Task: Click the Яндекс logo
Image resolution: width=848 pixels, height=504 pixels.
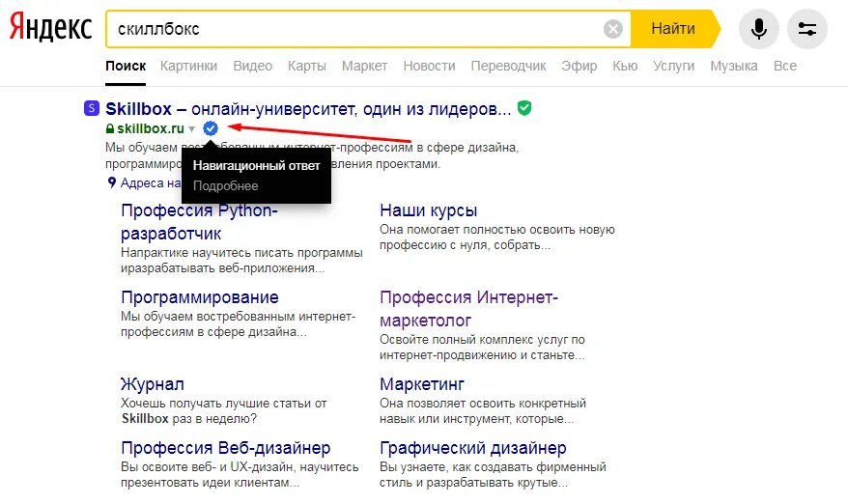Action: (x=51, y=29)
